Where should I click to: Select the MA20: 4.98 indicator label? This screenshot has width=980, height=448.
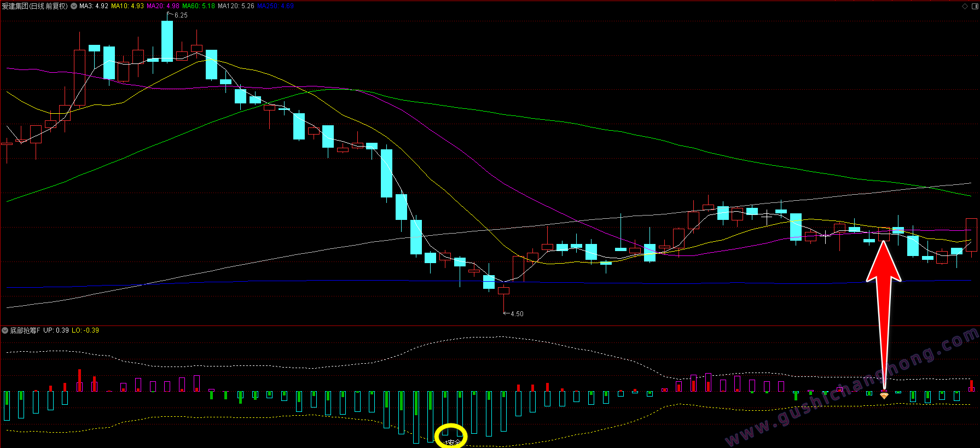(x=163, y=6)
